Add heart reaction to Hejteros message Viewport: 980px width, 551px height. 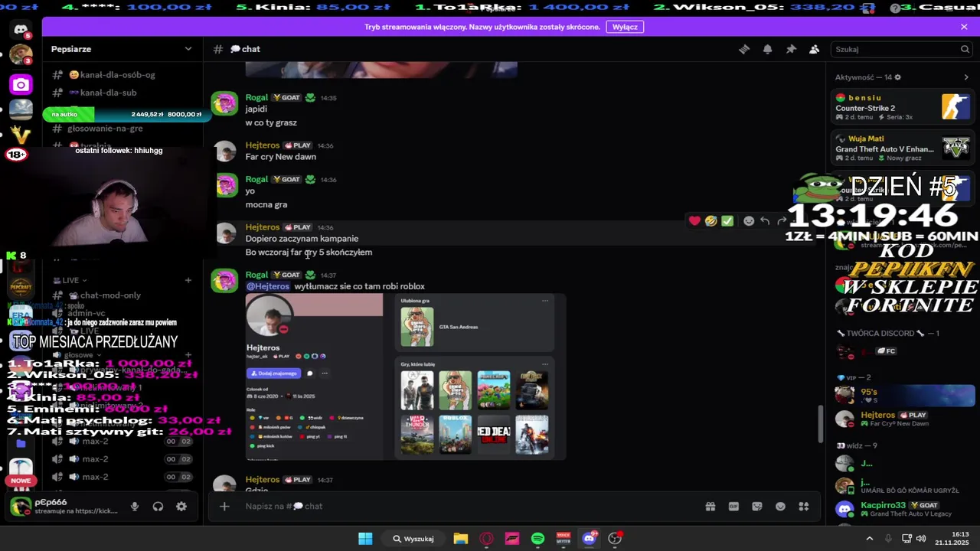click(x=694, y=221)
